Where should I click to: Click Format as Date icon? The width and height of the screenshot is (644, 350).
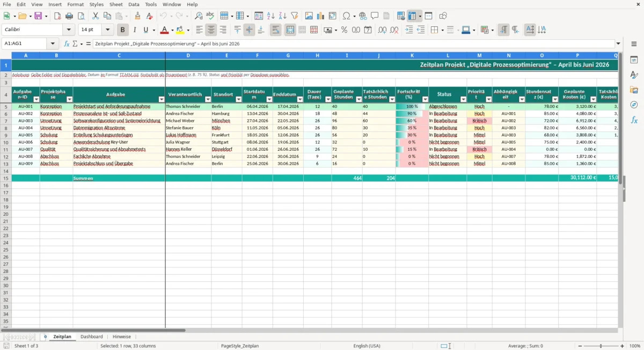(368, 30)
